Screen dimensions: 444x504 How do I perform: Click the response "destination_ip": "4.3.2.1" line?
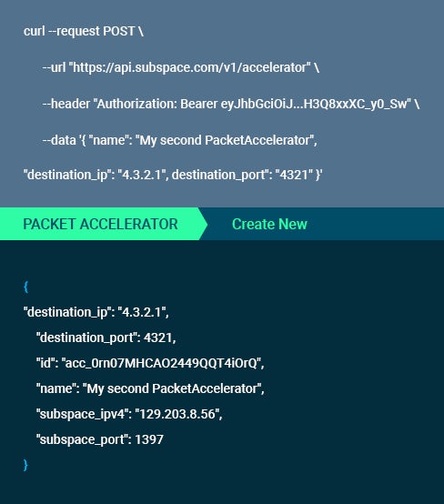pyautogui.click(x=96, y=312)
